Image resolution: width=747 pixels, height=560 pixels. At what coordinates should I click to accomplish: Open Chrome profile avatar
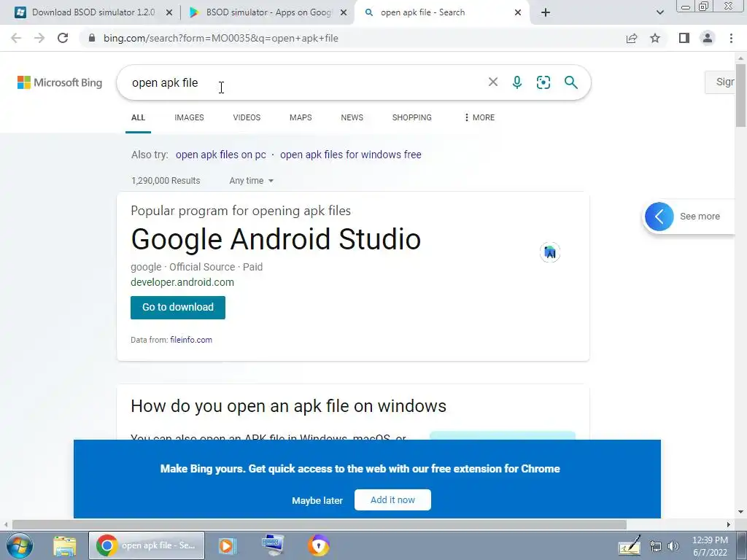pos(708,38)
